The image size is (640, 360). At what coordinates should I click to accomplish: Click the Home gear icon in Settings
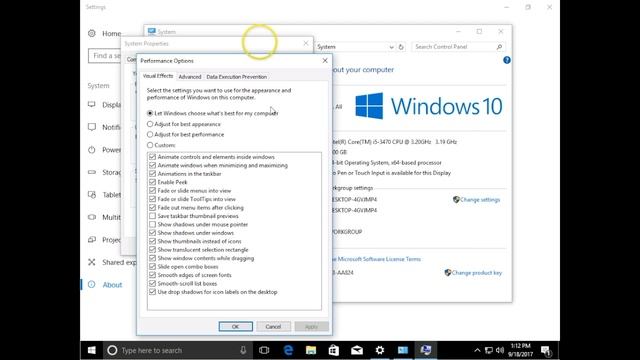[92, 33]
